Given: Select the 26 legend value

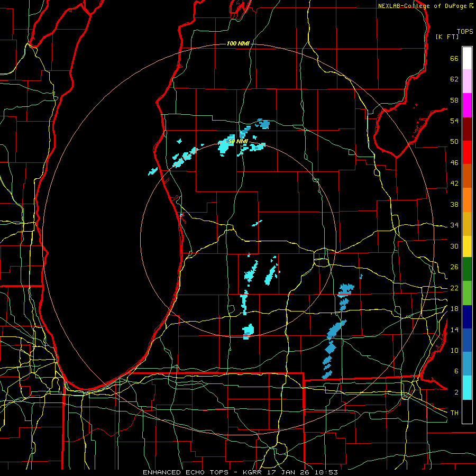Looking at the screenshot, I should 454,267.
